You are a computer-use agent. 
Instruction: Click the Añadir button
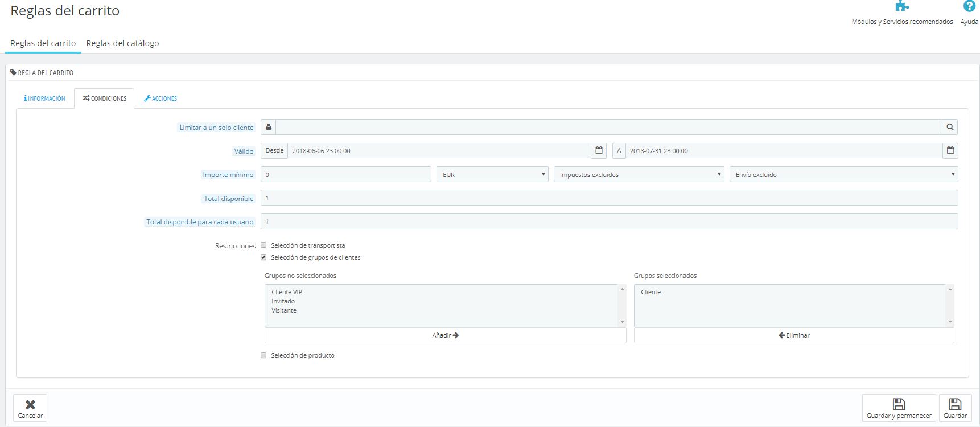pyautogui.click(x=446, y=335)
